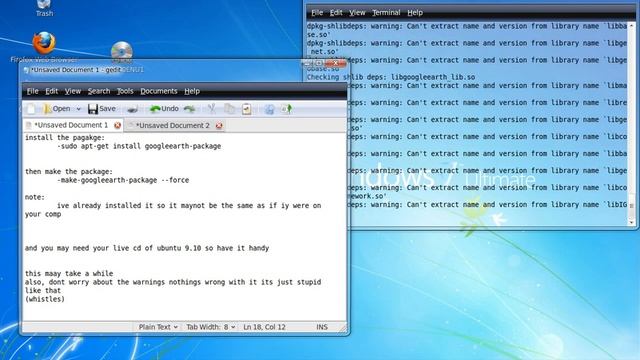Open the terminal Edit menu

click(336, 13)
